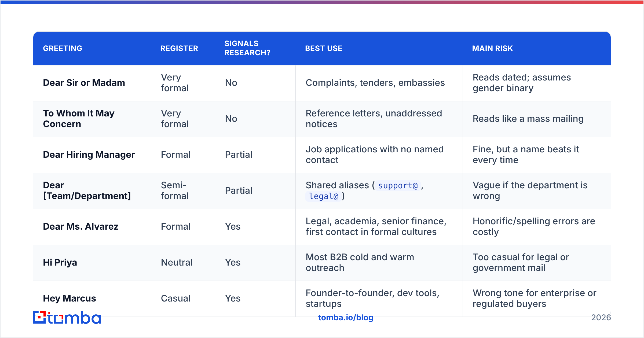644x338 pixels.
Task: Select the Hey Marcus greeting cell
Action: tap(92, 299)
